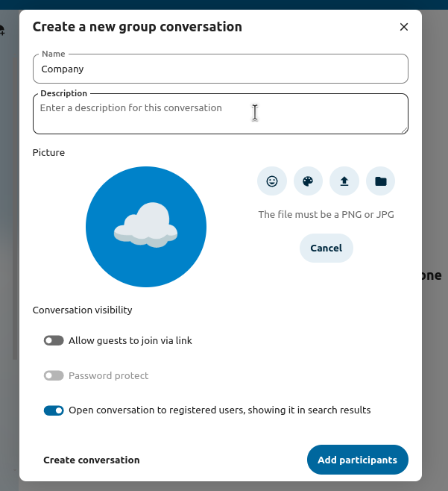Click the 'Conversation visibility' section heading

(x=82, y=310)
